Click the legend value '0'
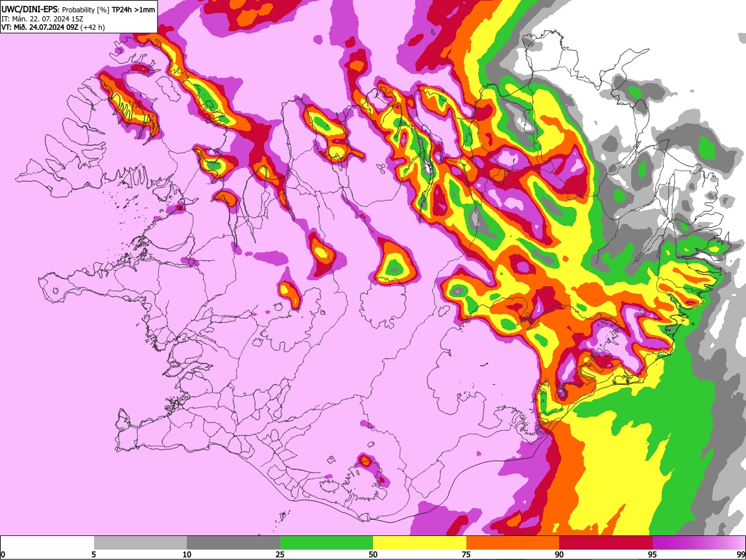Image resolution: width=746 pixels, height=560 pixels. [3, 554]
